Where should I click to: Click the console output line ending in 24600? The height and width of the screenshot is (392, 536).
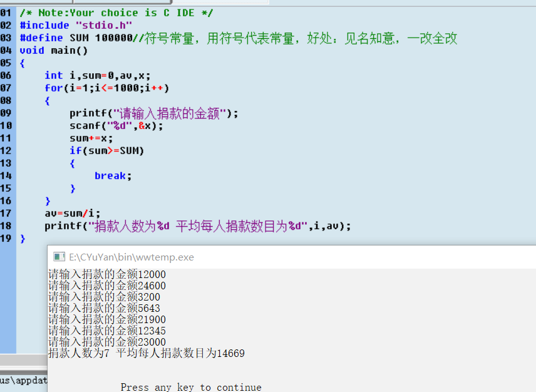(x=107, y=286)
